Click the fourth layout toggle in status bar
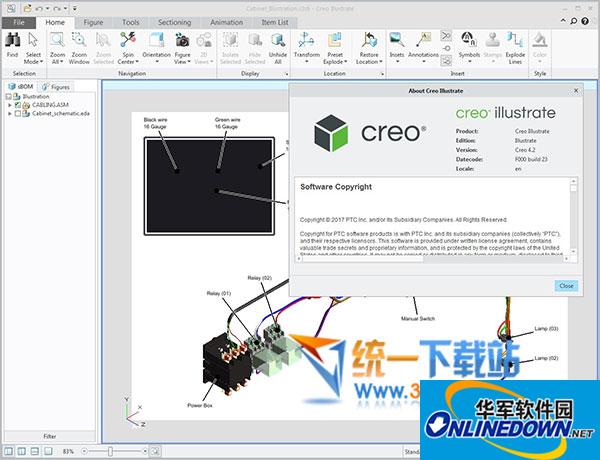The width and height of the screenshot is (600, 460). 48,451
